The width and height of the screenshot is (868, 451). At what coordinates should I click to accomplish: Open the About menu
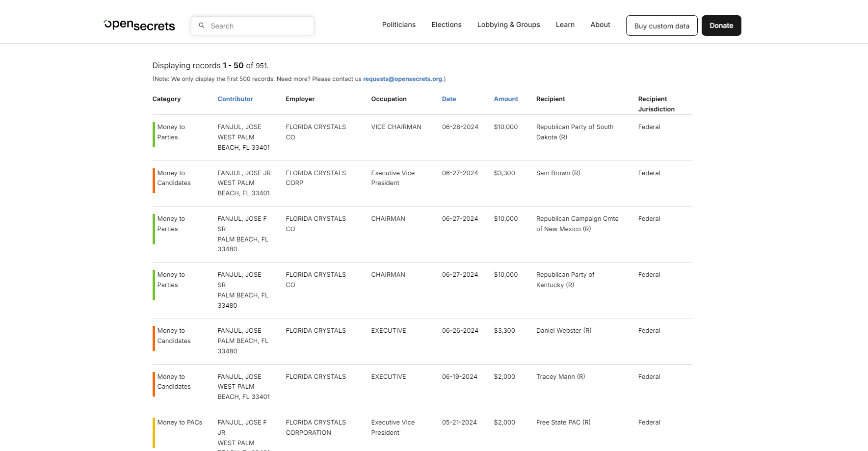pos(600,25)
